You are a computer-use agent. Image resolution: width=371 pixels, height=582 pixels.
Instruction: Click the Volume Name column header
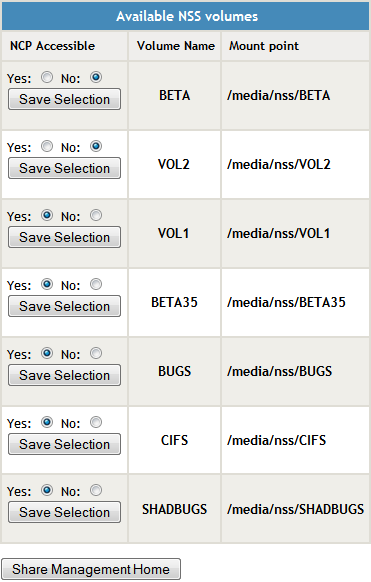click(x=176, y=46)
